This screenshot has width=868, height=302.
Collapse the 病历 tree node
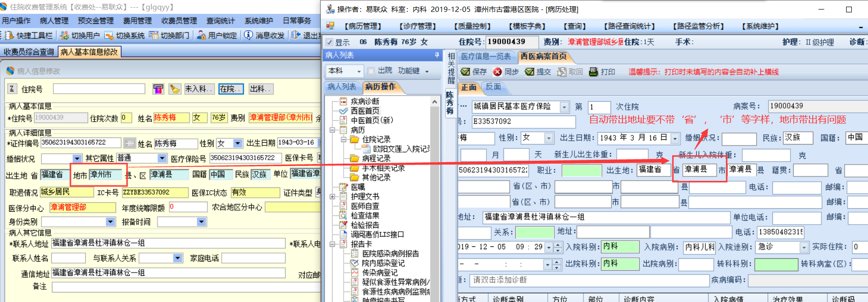point(333,130)
